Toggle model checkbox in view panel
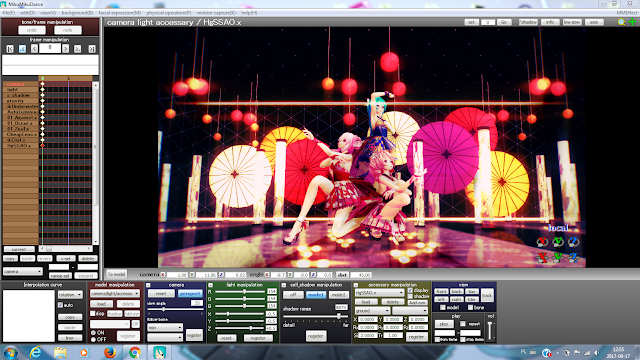 tap(442, 307)
